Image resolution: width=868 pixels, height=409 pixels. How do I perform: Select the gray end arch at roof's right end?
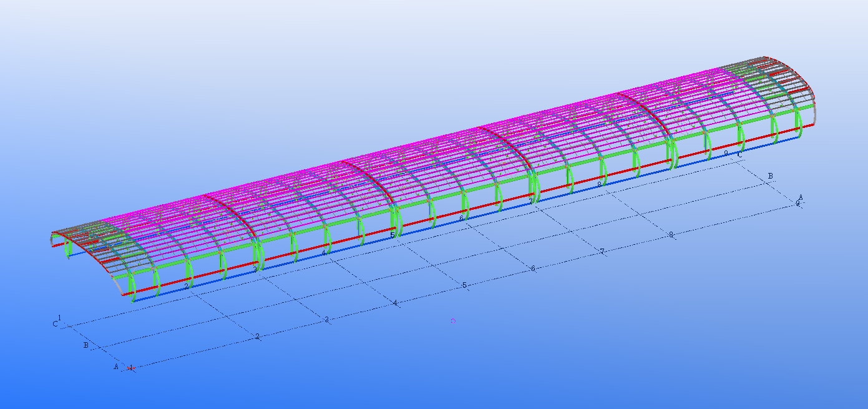point(814,112)
